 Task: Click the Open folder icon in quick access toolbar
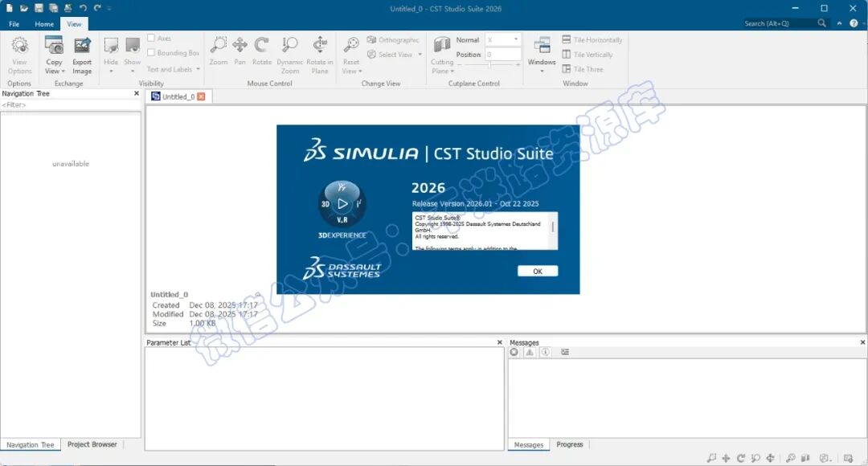(24, 8)
